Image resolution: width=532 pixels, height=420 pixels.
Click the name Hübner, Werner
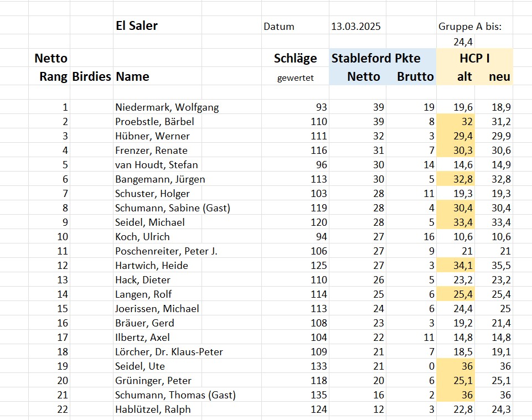tap(152, 136)
